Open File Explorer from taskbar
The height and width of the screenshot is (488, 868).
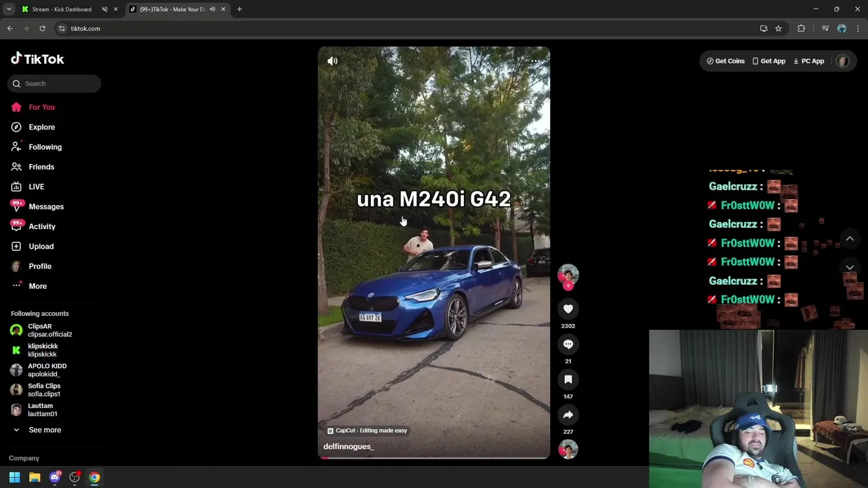[35, 477]
